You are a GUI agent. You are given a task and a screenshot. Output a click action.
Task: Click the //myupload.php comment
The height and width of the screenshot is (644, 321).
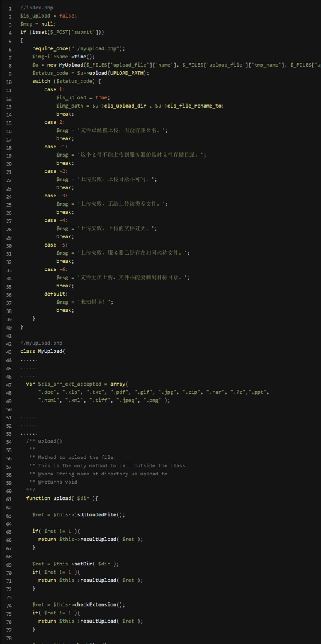pyautogui.click(x=41, y=343)
